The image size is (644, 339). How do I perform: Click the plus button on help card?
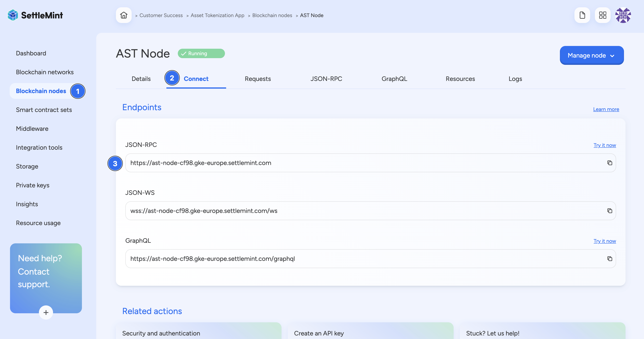click(46, 312)
